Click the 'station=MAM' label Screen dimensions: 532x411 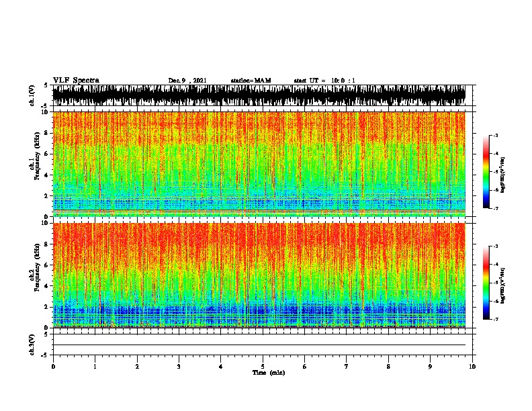coord(251,81)
